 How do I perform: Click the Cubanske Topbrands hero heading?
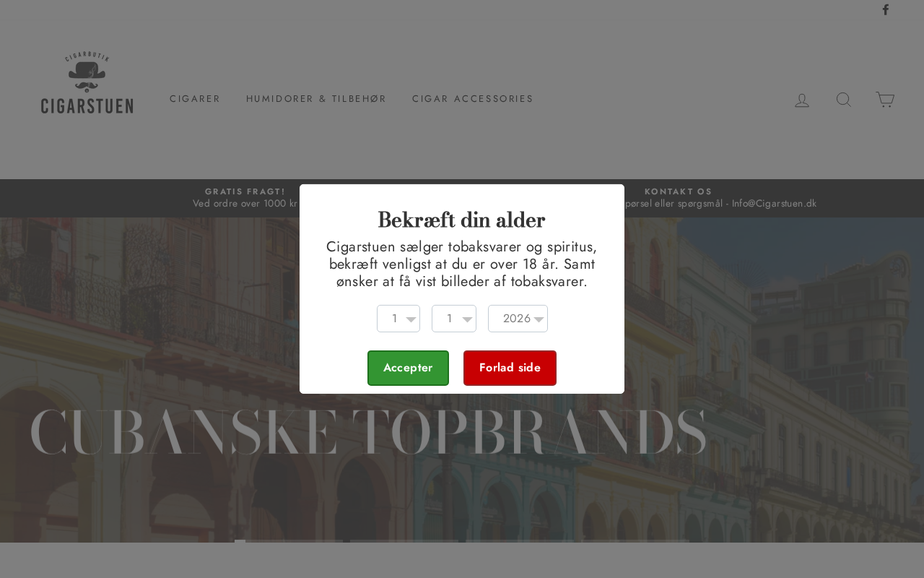(367, 432)
